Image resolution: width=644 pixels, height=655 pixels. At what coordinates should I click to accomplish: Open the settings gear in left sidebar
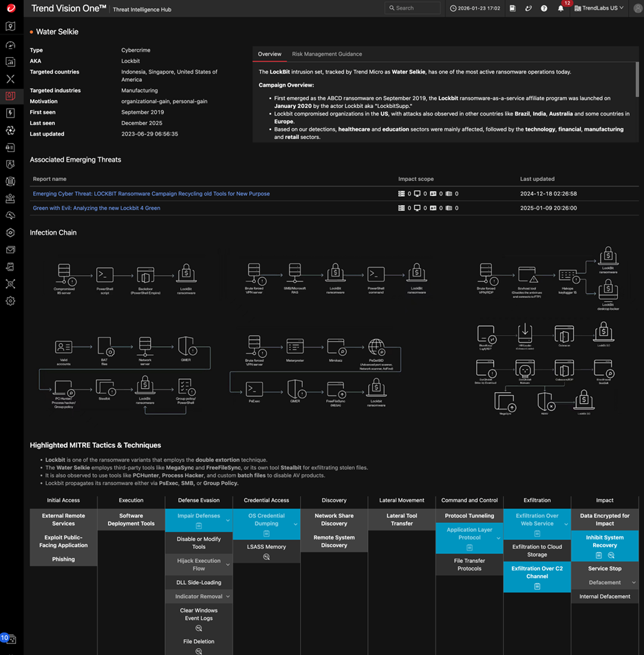point(10,301)
